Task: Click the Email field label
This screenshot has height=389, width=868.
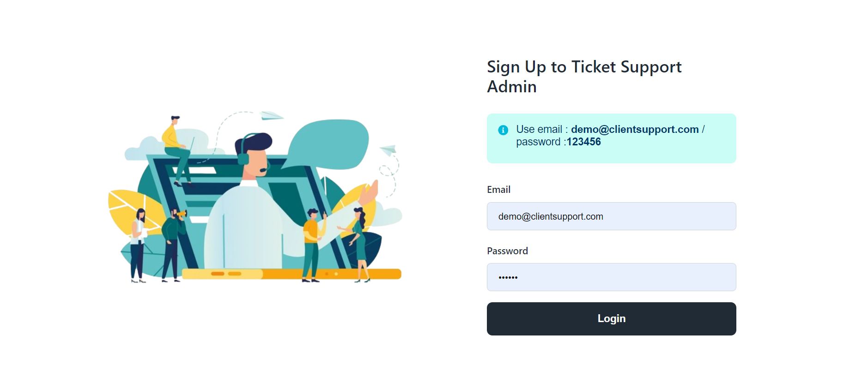Action: pos(498,190)
